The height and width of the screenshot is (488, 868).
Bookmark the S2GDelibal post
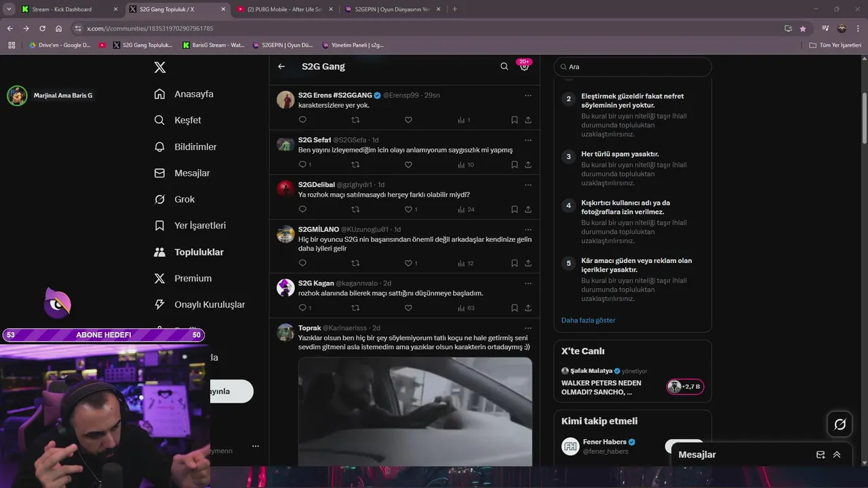coord(514,209)
